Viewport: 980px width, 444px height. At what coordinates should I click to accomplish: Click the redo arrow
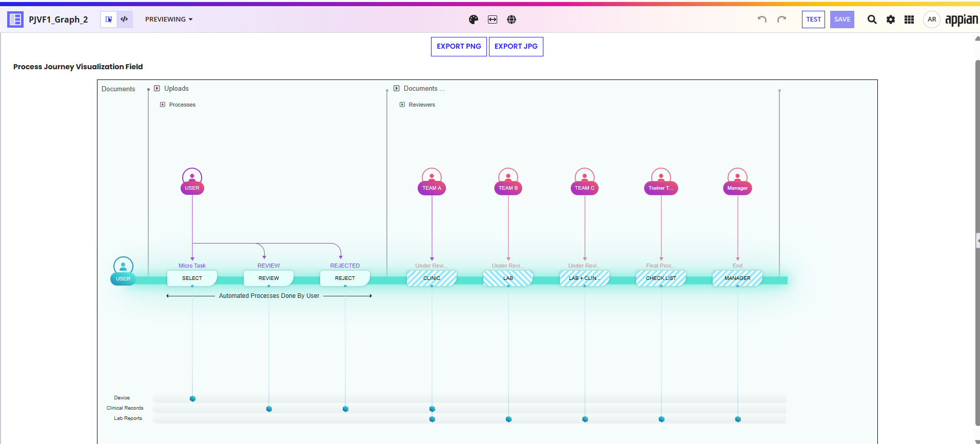click(x=781, y=19)
